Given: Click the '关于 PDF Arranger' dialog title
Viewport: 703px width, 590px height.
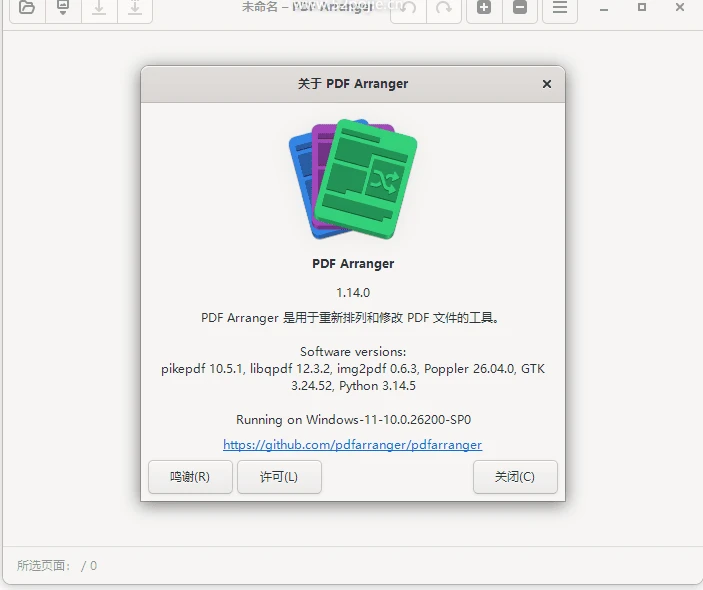Looking at the screenshot, I should (353, 84).
